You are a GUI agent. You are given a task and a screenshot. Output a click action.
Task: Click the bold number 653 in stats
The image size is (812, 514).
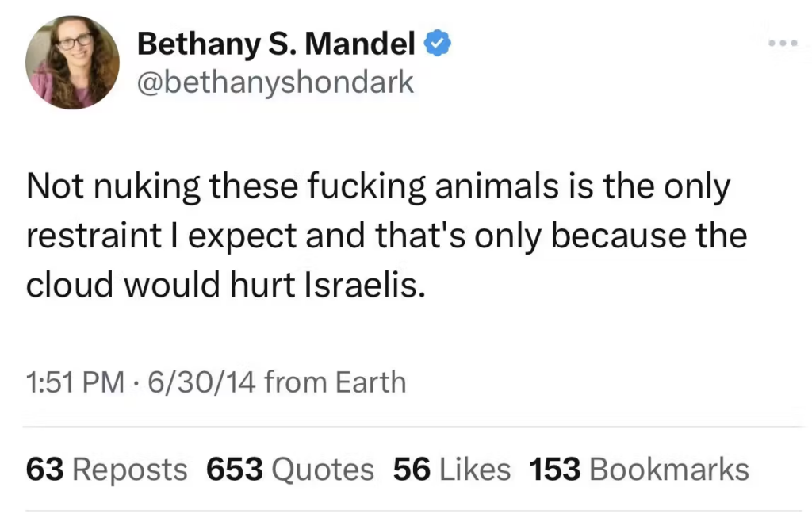[234, 469]
